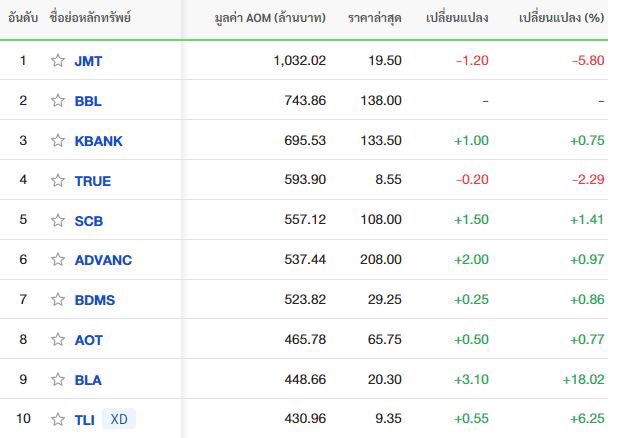The image size is (629, 438).
Task: Click the star icon beside BLA
Action: point(58,379)
